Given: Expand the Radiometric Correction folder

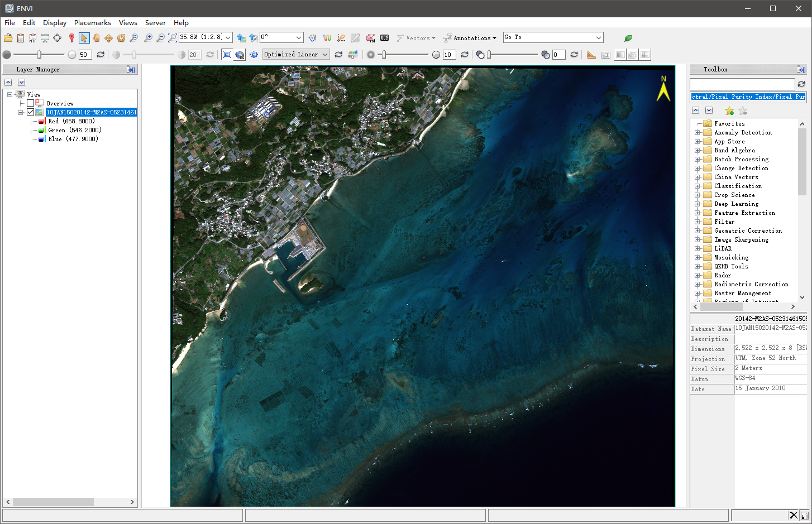Looking at the screenshot, I should tap(697, 285).
